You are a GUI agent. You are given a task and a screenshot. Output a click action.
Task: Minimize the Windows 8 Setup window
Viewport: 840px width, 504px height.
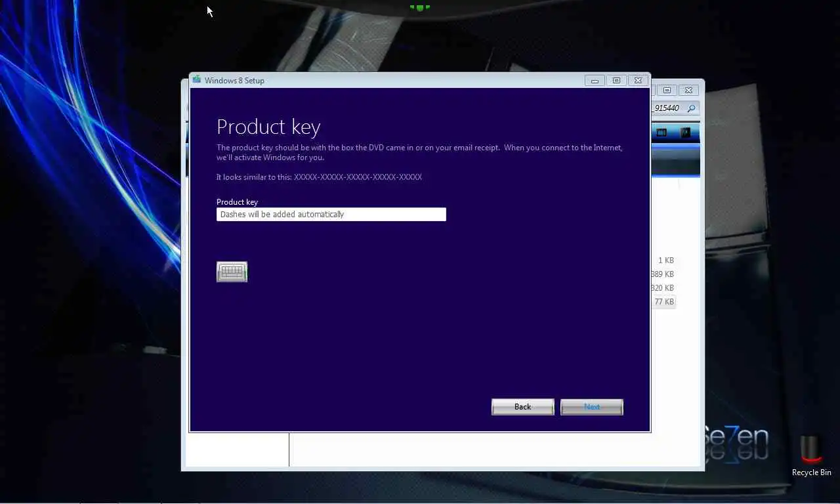coord(595,81)
